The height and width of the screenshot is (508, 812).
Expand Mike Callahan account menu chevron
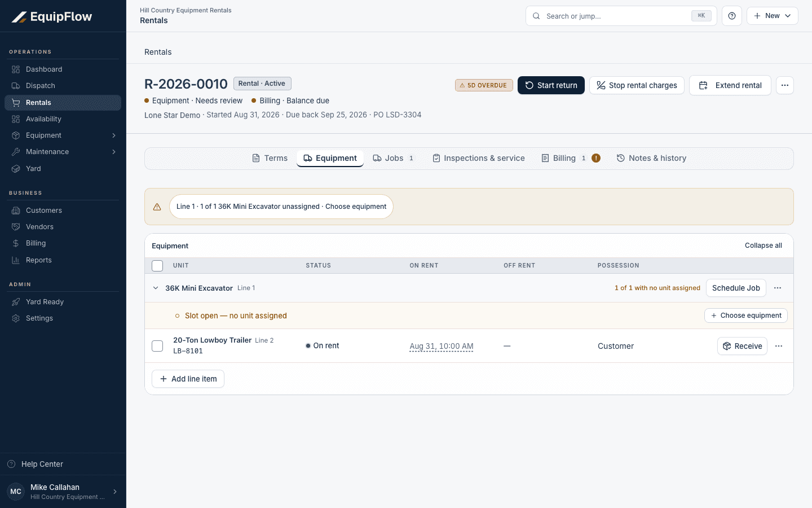[x=115, y=492]
